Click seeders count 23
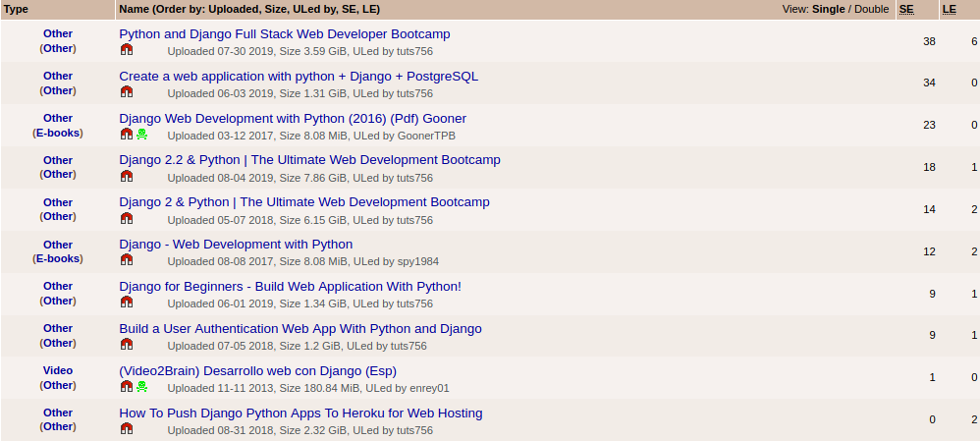The image size is (980, 441). coord(929,125)
